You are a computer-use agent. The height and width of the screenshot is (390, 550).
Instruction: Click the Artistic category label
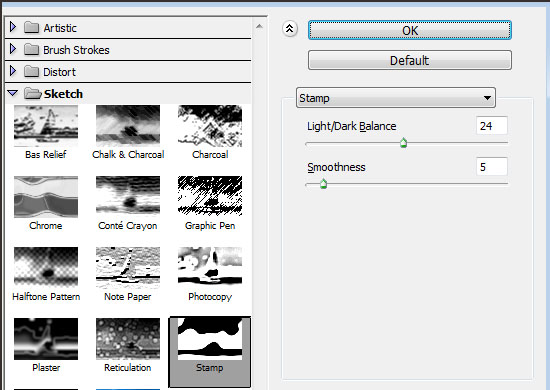click(x=60, y=28)
